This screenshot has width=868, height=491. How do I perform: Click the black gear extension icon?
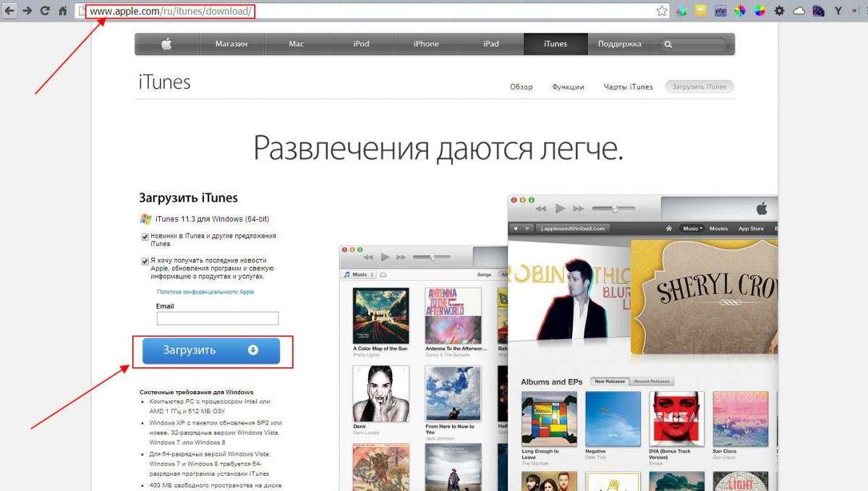coord(779,11)
